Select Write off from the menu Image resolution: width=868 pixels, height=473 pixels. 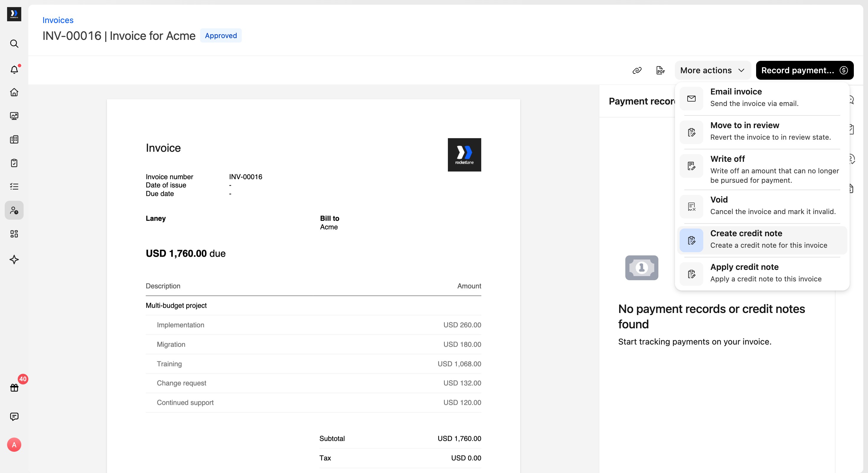(762, 169)
